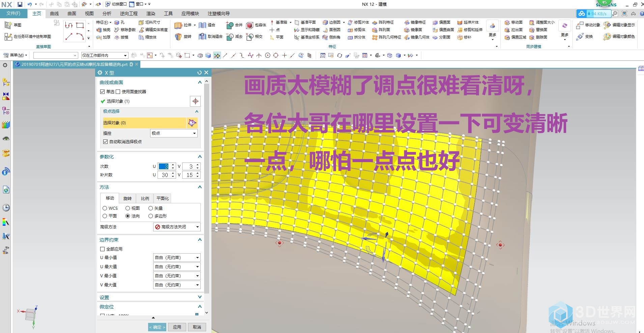Viewport: 644px width, 333px height.
Task: Select the WCS radio button
Action: point(105,208)
